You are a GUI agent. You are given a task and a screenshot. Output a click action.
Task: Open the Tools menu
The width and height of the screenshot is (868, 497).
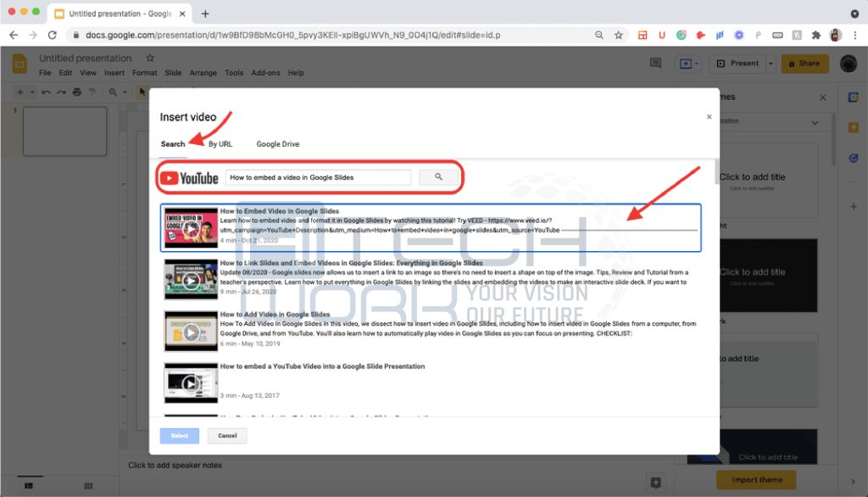pyautogui.click(x=234, y=73)
